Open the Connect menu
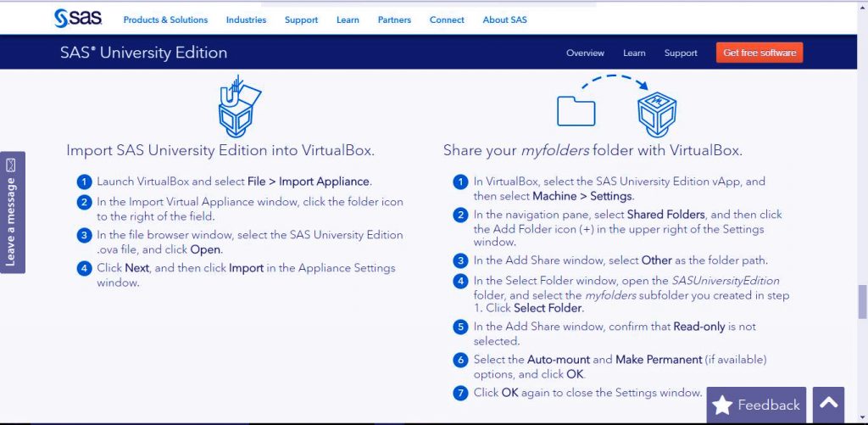This screenshot has height=425, width=868. pos(447,20)
